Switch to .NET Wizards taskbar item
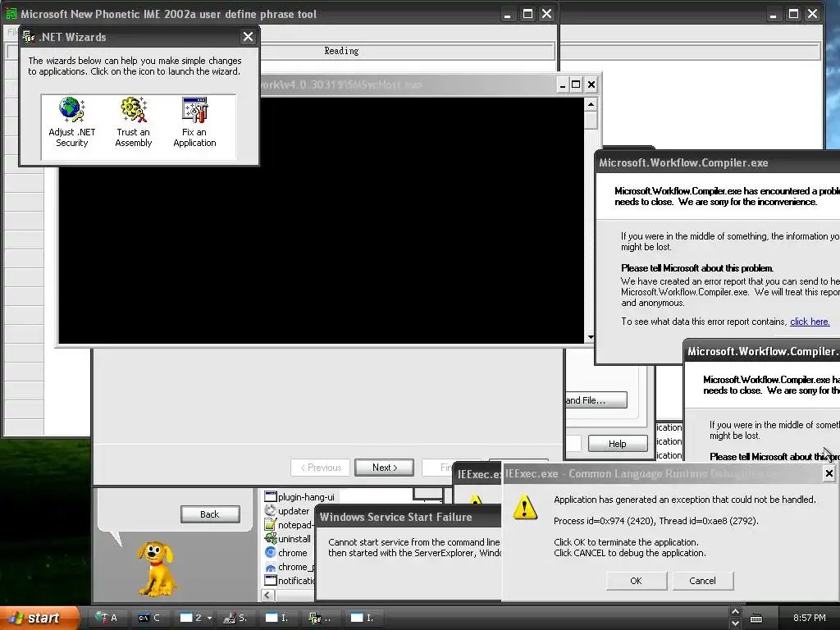840x630 pixels. tap(320, 618)
